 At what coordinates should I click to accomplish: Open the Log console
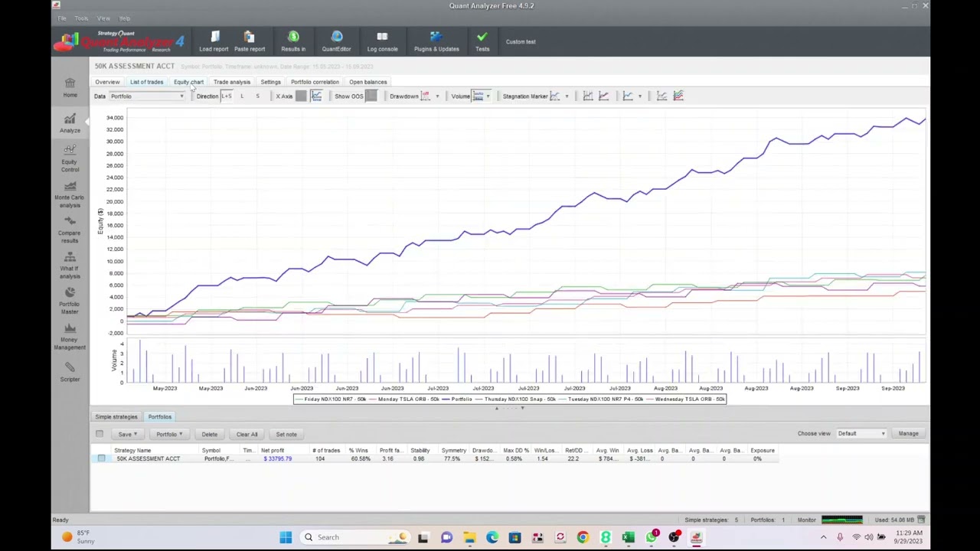[382, 42]
